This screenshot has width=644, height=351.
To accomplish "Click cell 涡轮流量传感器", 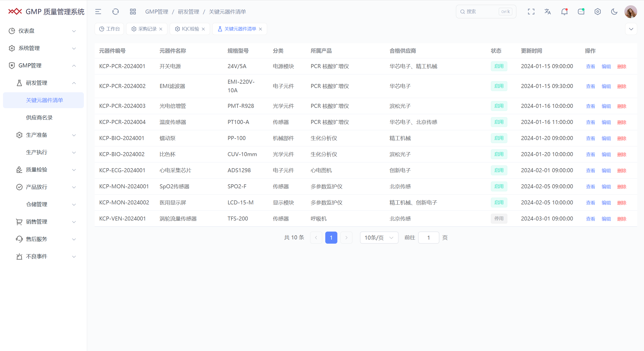I will coord(178,218).
